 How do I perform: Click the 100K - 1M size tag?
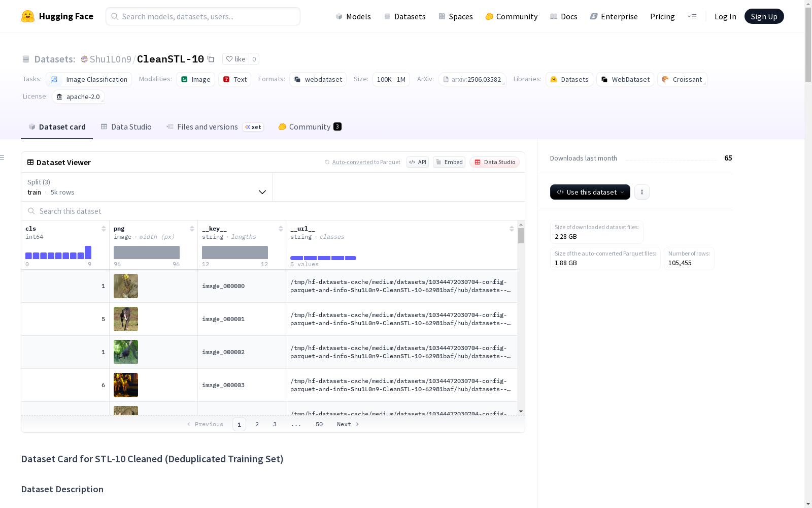(x=391, y=79)
